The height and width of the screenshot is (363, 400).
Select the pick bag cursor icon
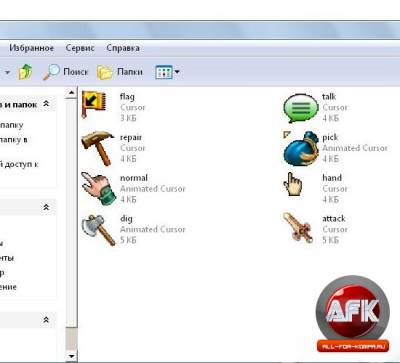click(301, 148)
